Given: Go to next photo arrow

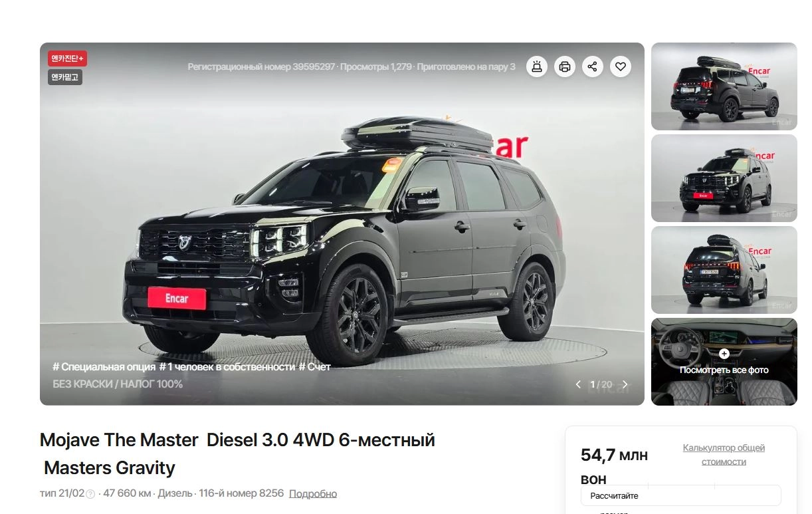Looking at the screenshot, I should tap(625, 384).
